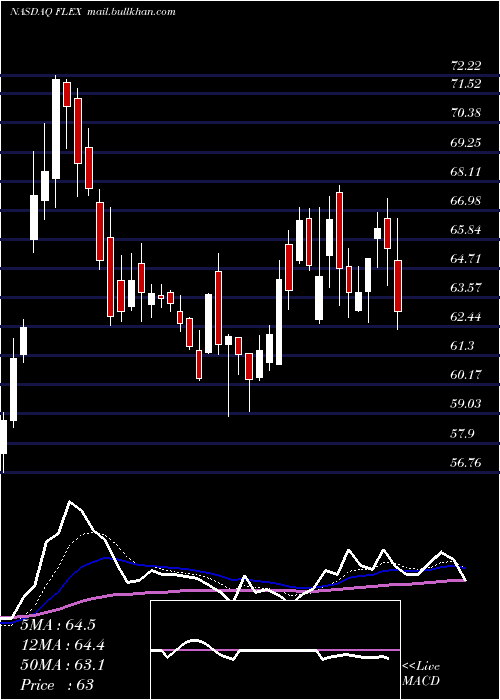Click the mail.bullkhan.com watermark text
Viewport: 500px width, 700px height.
pos(131,12)
